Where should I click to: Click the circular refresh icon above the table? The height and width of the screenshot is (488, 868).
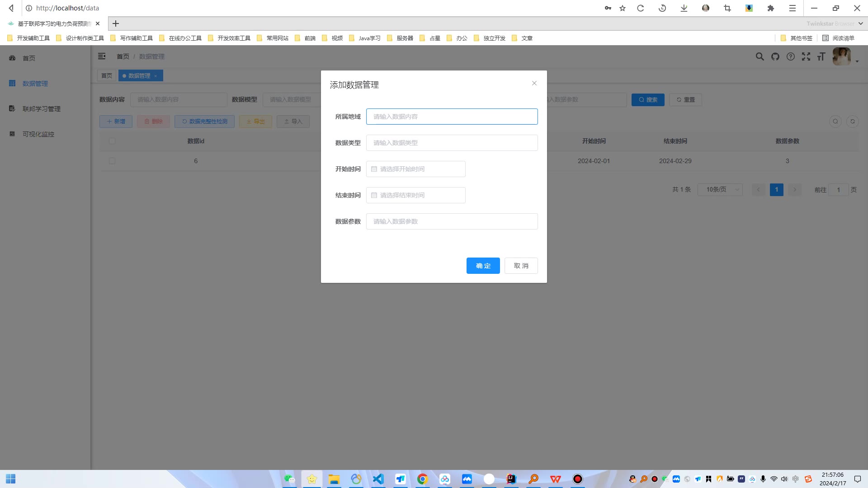(852, 121)
